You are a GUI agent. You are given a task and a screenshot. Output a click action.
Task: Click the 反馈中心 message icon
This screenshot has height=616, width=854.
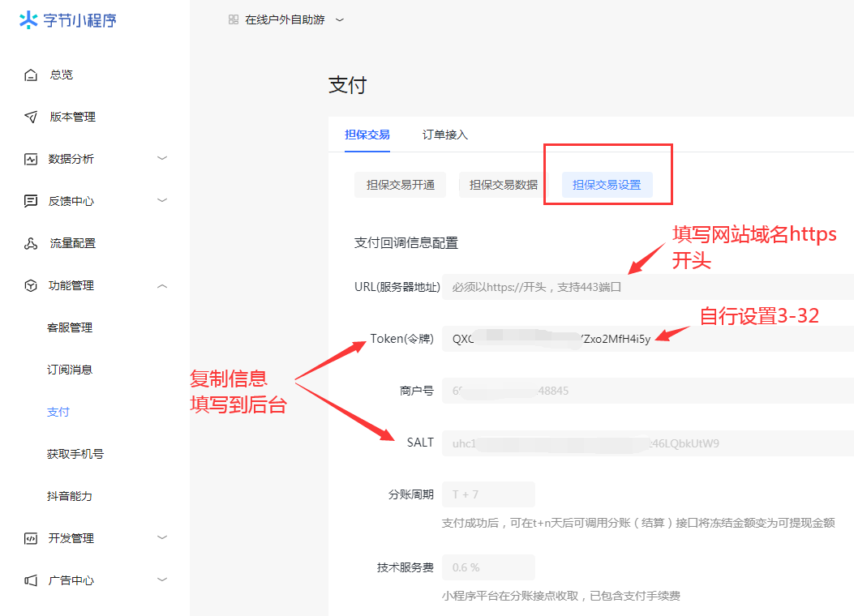coord(31,201)
